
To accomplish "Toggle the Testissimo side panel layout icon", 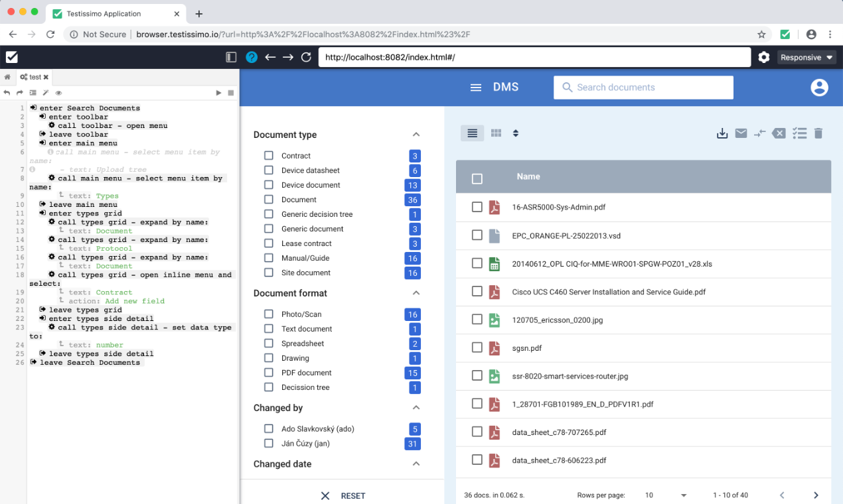I will pyautogui.click(x=231, y=57).
